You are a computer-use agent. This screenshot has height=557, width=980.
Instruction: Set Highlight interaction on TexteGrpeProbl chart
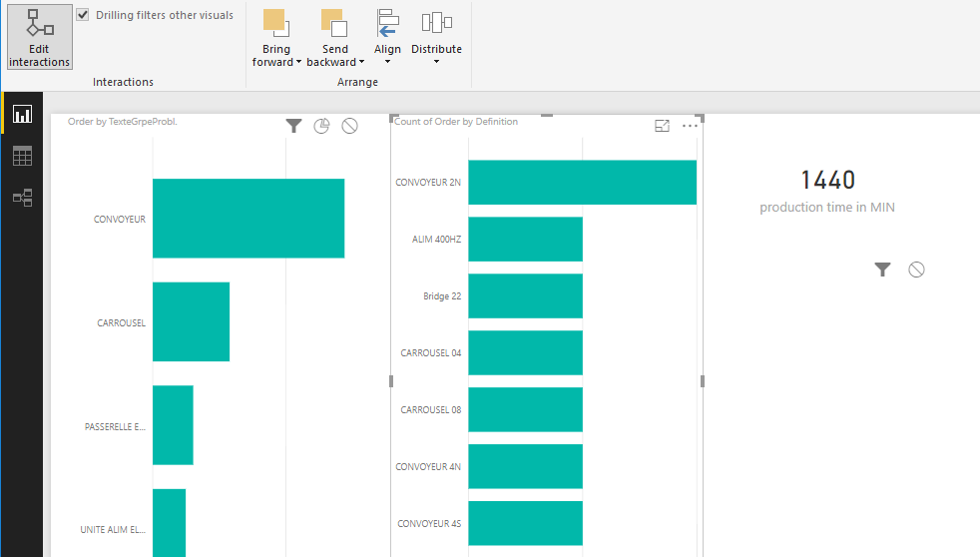pos(321,126)
